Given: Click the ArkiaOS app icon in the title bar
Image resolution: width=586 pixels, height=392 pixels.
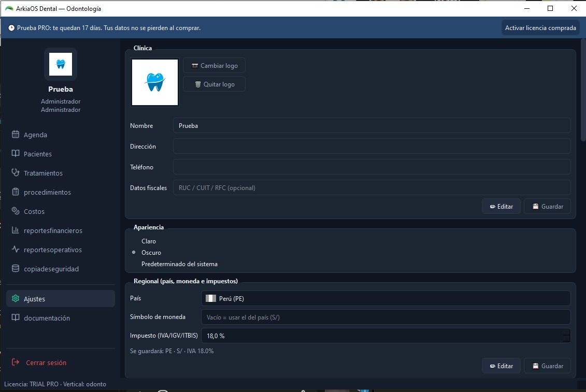Looking at the screenshot, I should coord(9,9).
